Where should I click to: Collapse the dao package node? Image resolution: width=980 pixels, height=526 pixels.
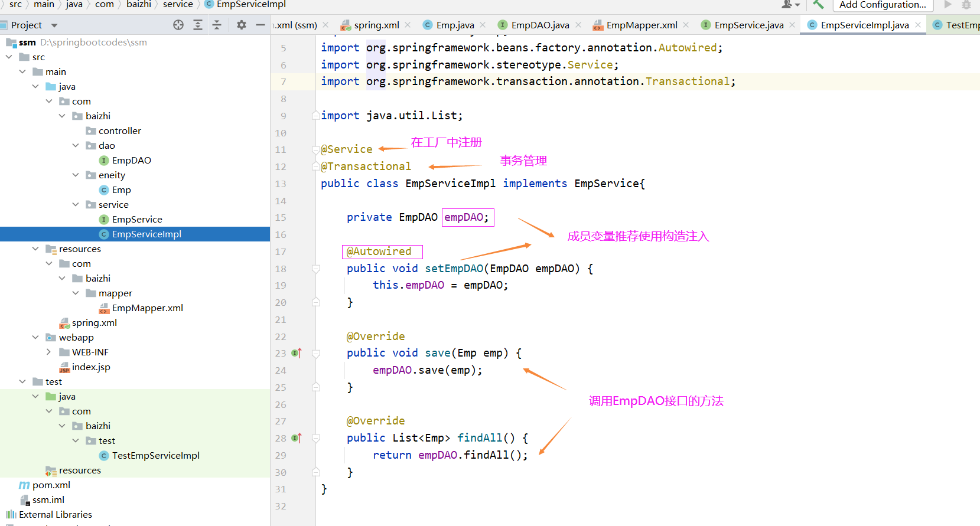[76, 145]
